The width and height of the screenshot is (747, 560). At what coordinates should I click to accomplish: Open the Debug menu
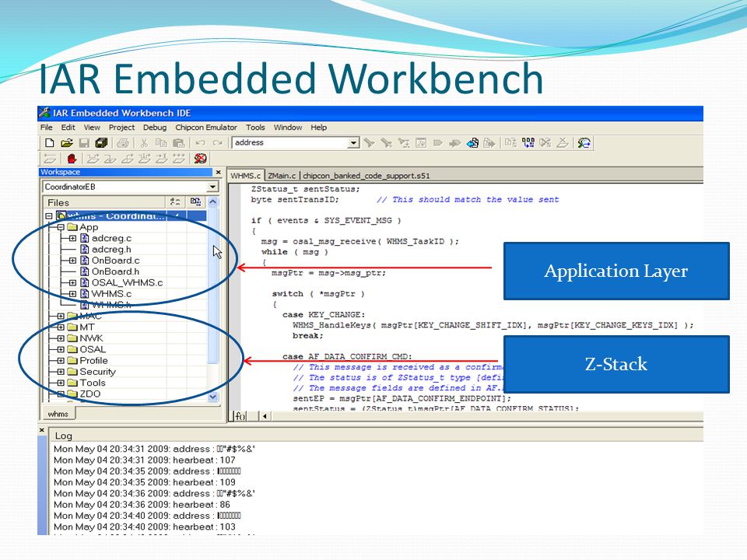155,128
